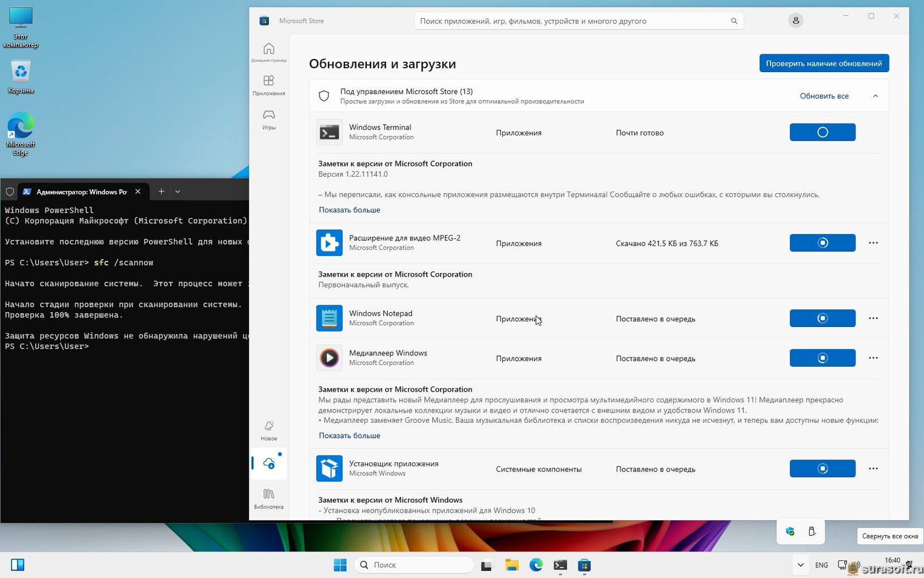Open Home page in Store sidebar
Image resolution: width=924 pixels, height=578 pixels.
tap(269, 52)
